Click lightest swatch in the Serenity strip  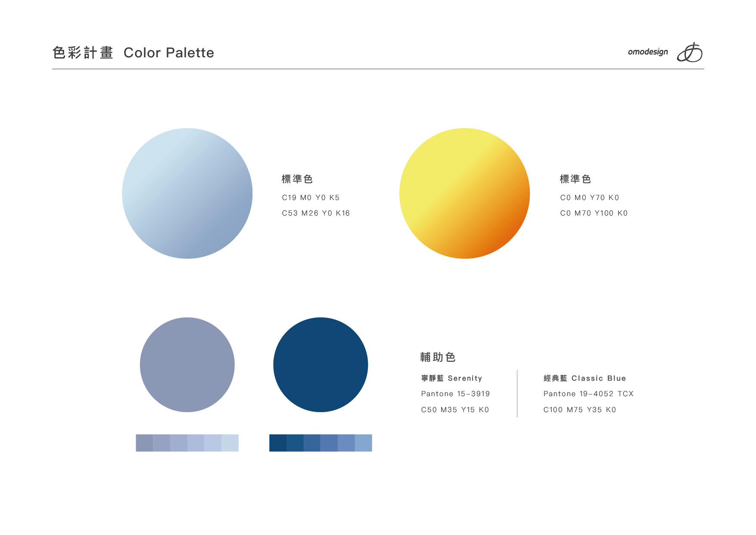tap(230, 443)
